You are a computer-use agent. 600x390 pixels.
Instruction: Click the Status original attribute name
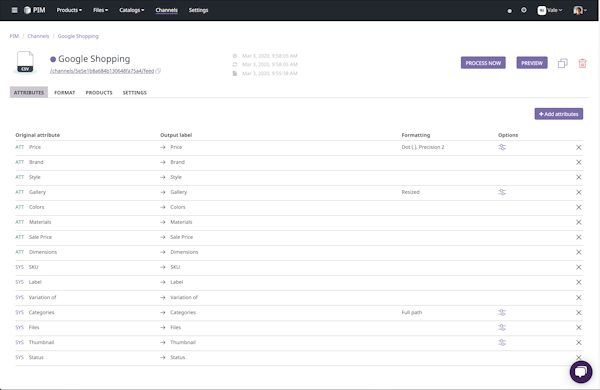(x=36, y=357)
